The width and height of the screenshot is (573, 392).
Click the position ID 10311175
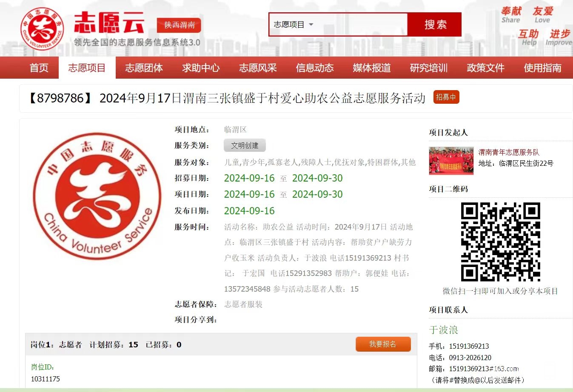[46, 379]
